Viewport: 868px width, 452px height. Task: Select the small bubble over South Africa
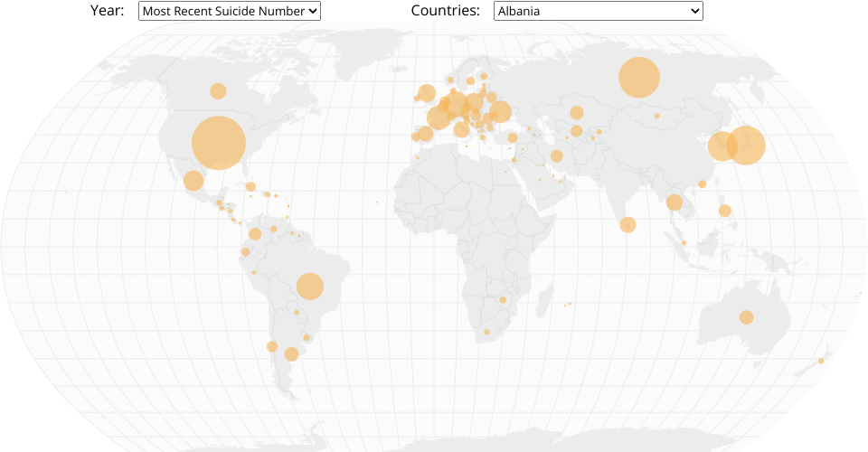pyautogui.click(x=486, y=333)
